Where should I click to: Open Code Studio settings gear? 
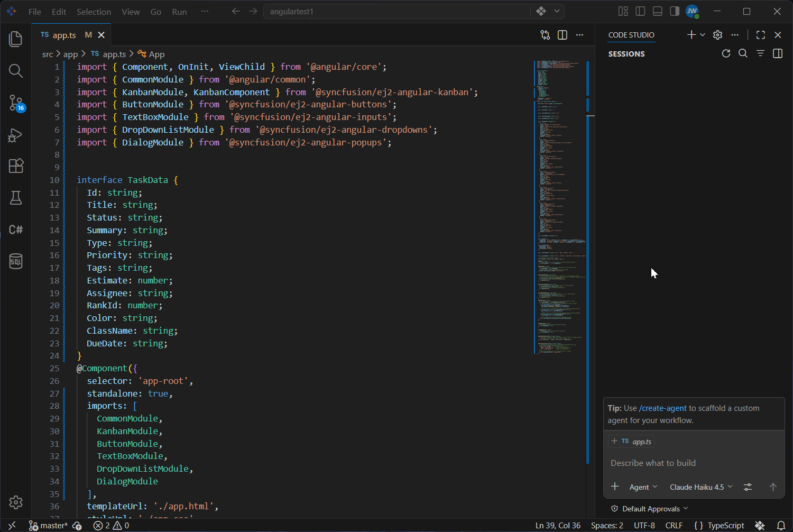pos(717,35)
